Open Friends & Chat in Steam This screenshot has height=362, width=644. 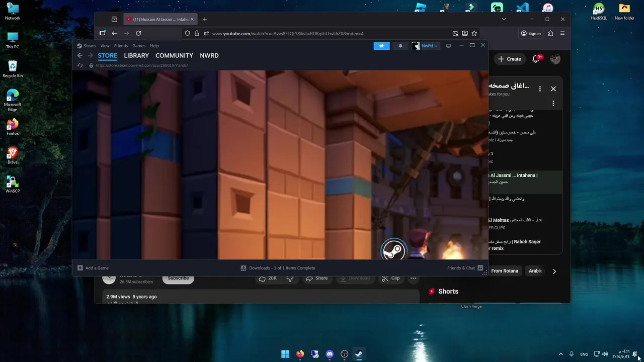pyautogui.click(x=465, y=268)
